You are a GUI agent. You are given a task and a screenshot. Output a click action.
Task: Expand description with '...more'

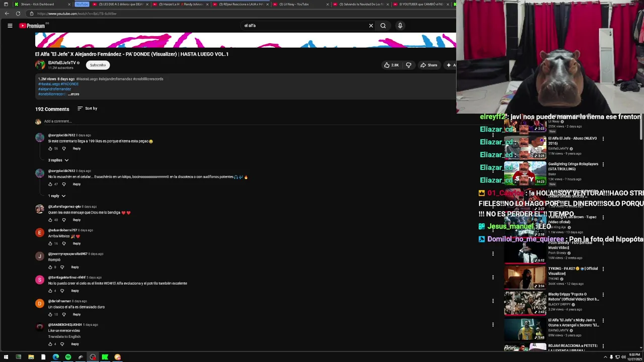[x=73, y=94]
